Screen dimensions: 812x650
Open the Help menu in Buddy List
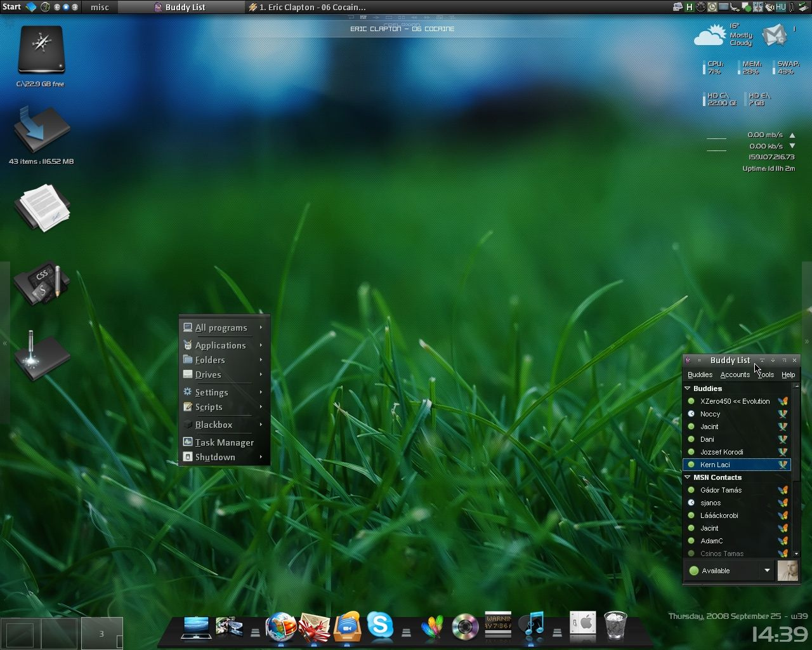point(788,375)
